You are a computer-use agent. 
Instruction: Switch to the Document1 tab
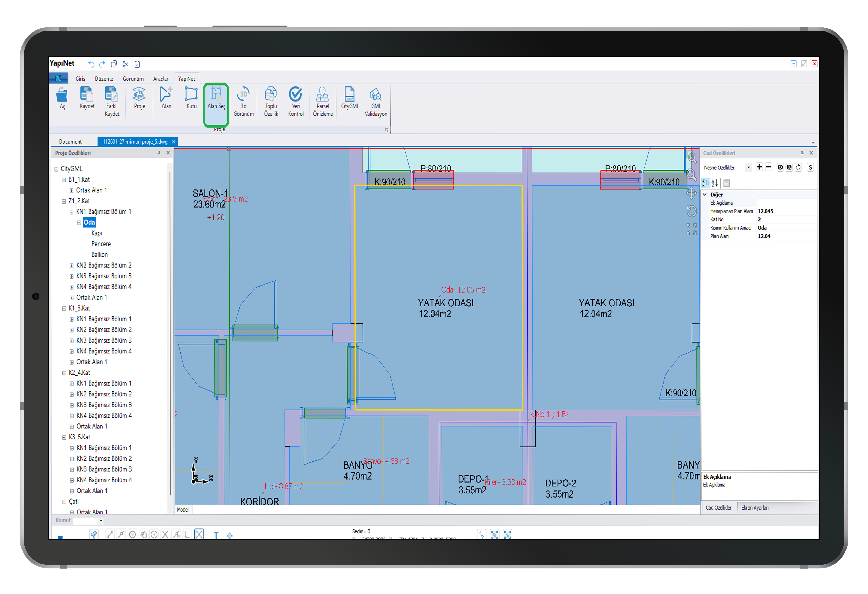pos(71,142)
